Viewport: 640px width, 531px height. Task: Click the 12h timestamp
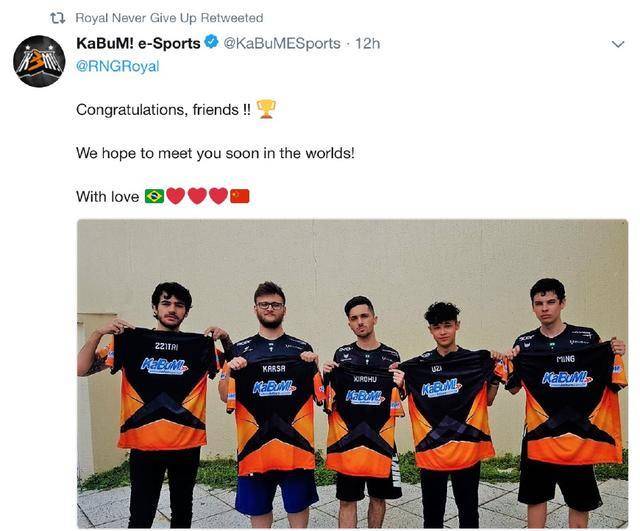(x=367, y=43)
